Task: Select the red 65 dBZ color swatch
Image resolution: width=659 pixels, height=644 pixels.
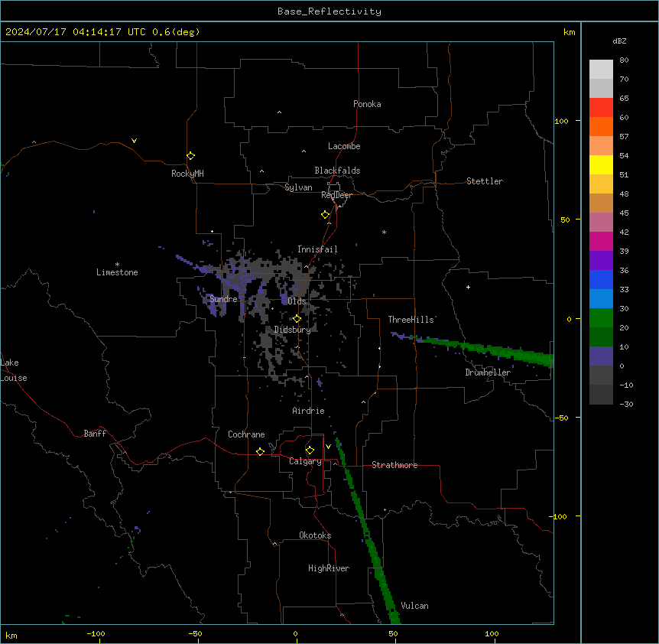Action: [601, 107]
